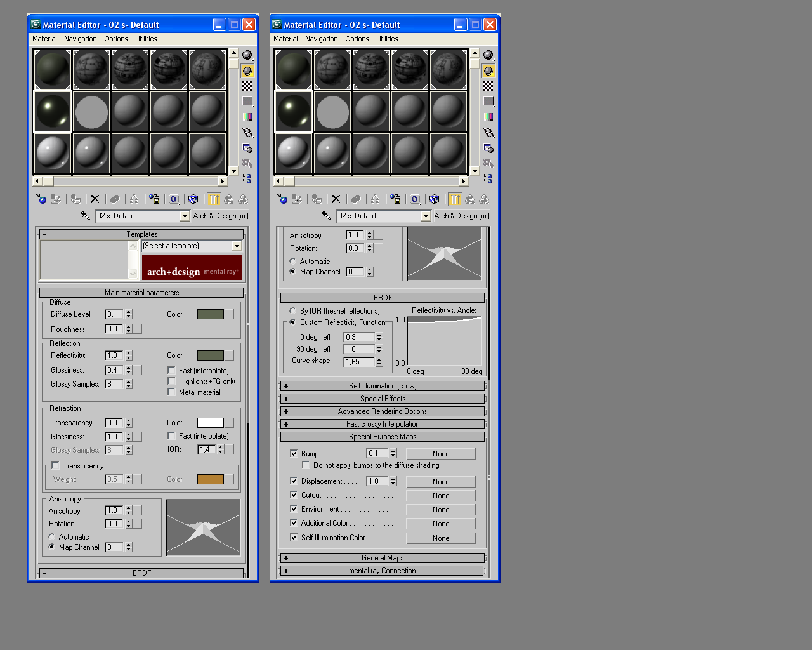
Task: Check Do not apply bumps to diffuse shading
Action: click(x=306, y=465)
